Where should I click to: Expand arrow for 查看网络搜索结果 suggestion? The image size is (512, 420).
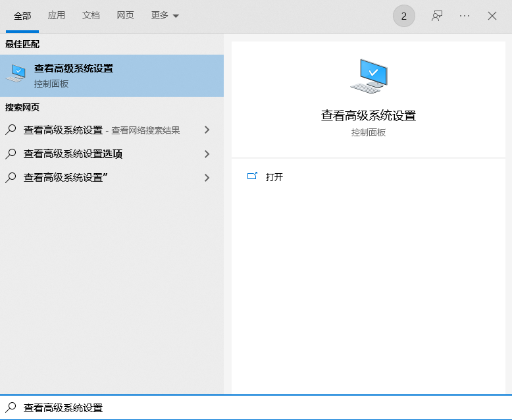207,130
